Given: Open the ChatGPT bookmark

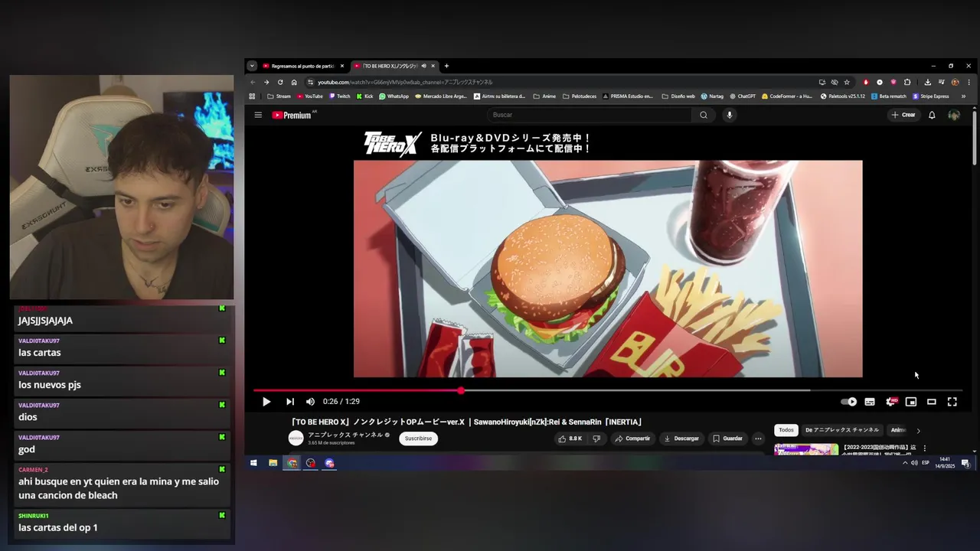Looking at the screenshot, I should point(743,96).
